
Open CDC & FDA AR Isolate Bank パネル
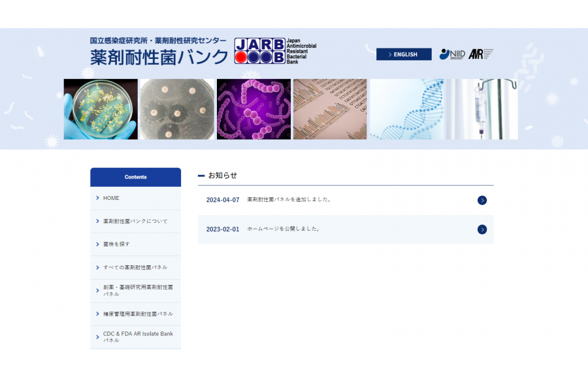tap(135, 337)
